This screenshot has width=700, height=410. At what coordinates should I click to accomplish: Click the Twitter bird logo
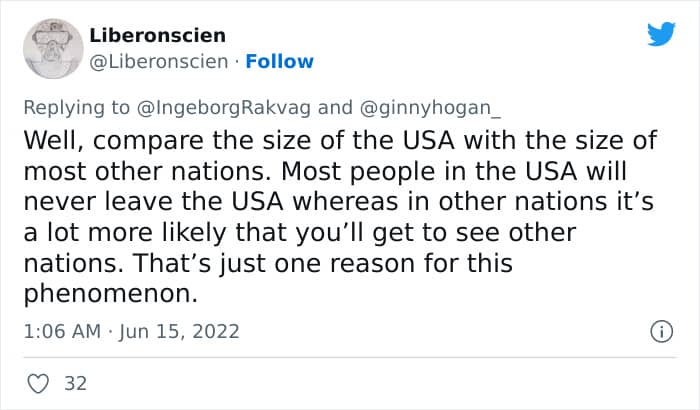coord(661,35)
